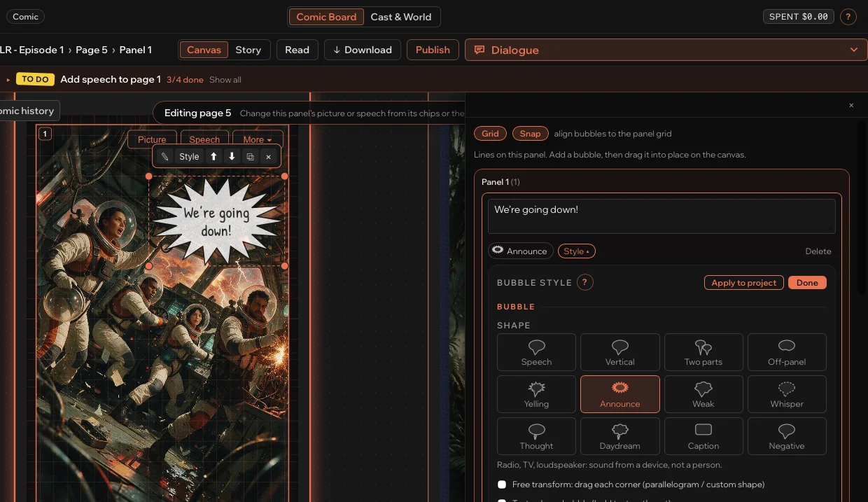868x502 pixels.
Task: Select the Whisper bubble shape
Action: [x=787, y=394]
